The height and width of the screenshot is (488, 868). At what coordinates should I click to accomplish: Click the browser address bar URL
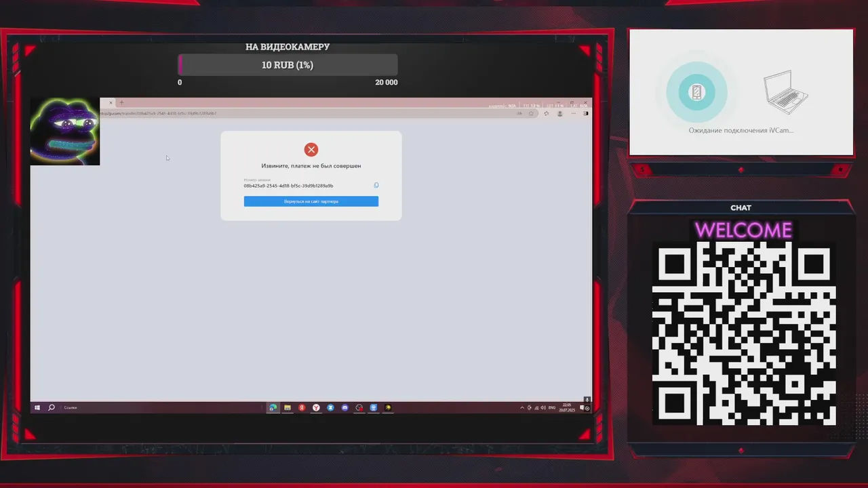(159, 113)
